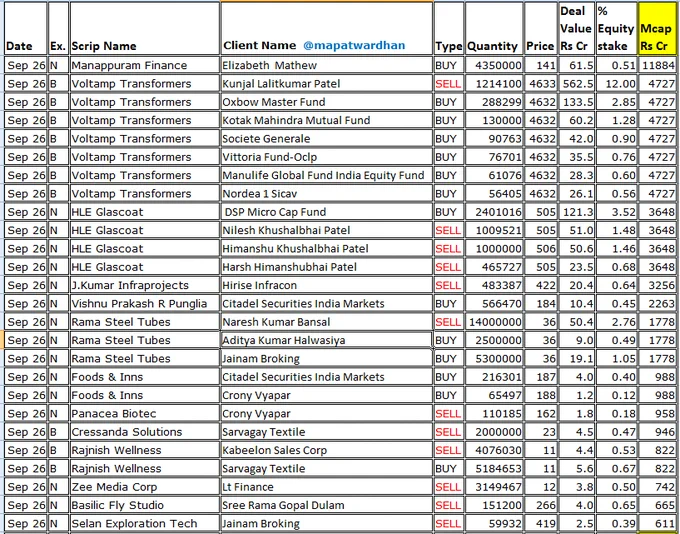680x534 pixels.
Task: Select the Scrip Name header cell
Action: [x=144, y=29]
